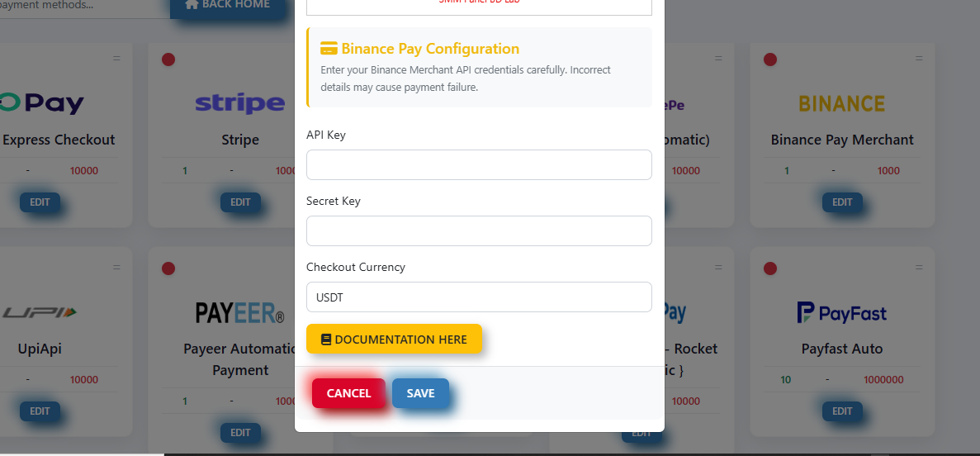Go Back Home using the top button
The width and height of the screenshot is (980, 456).
click(x=228, y=5)
